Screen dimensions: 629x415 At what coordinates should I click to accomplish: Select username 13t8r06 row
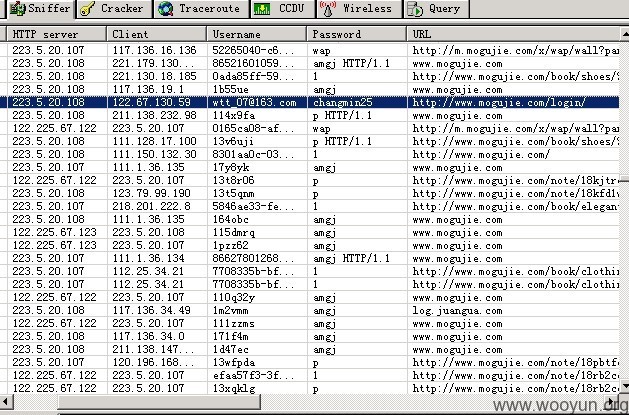(x=309, y=180)
